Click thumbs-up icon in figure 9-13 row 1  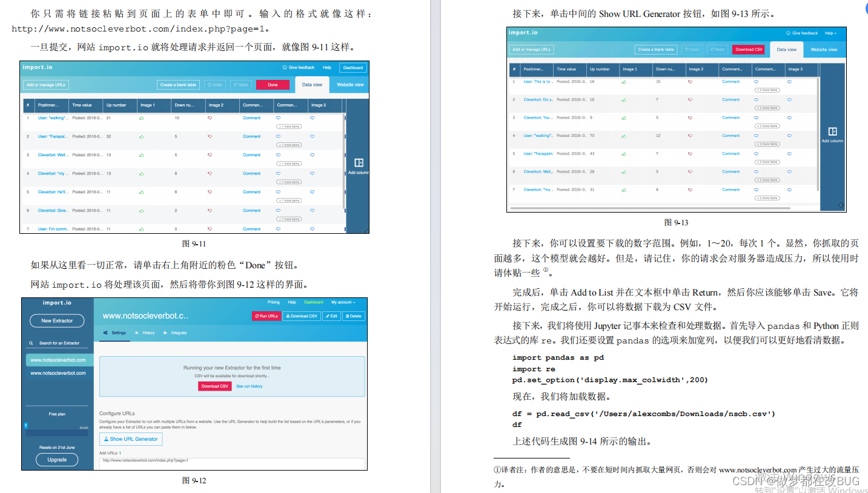[624, 82]
